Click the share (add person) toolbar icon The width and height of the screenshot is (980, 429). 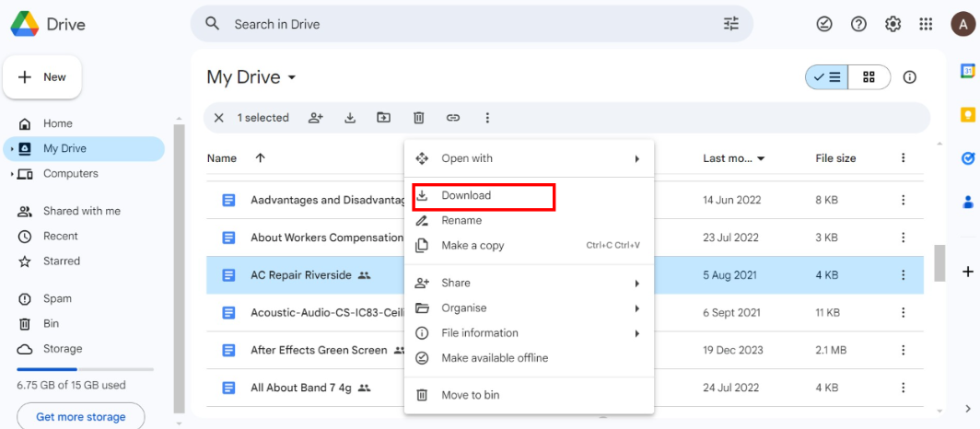pos(316,118)
